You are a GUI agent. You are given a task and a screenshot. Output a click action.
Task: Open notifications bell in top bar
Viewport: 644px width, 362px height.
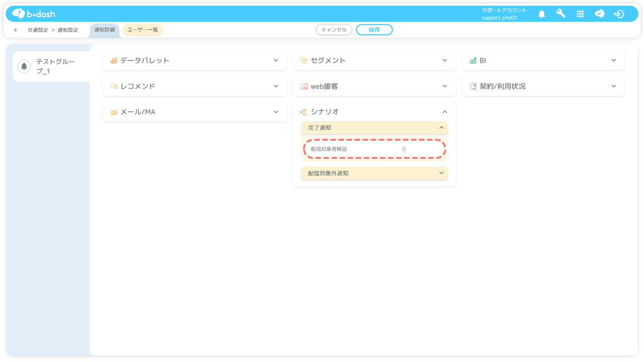tap(541, 14)
